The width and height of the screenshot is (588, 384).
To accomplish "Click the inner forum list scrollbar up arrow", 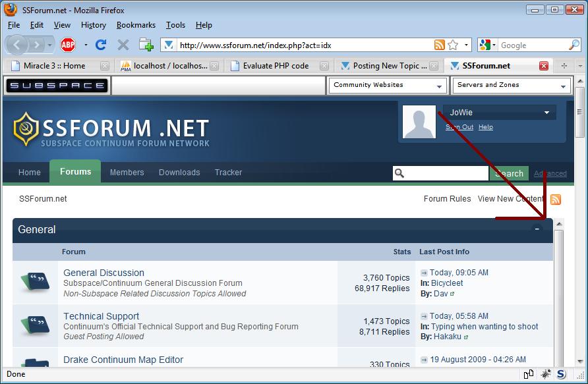I will point(559,224).
